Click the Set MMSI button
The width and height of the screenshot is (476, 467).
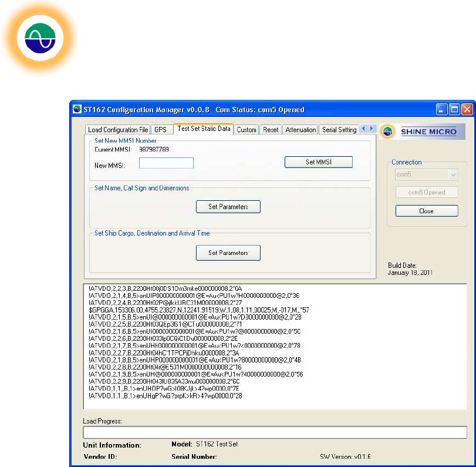coord(319,162)
